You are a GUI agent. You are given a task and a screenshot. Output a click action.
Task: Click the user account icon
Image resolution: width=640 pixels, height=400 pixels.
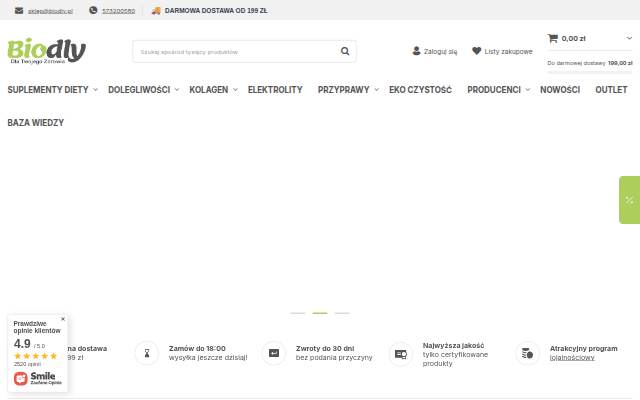[x=416, y=51]
